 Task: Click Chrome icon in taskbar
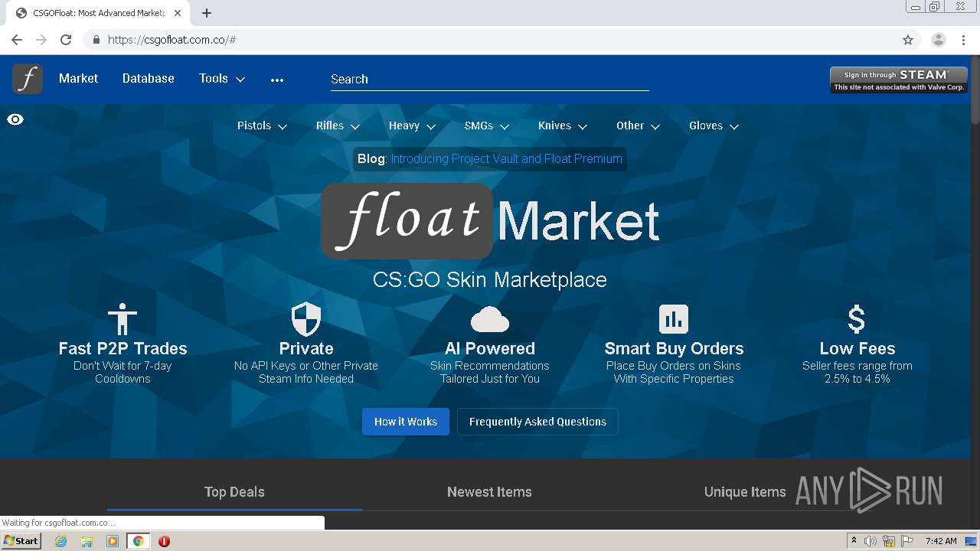click(x=138, y=541)
